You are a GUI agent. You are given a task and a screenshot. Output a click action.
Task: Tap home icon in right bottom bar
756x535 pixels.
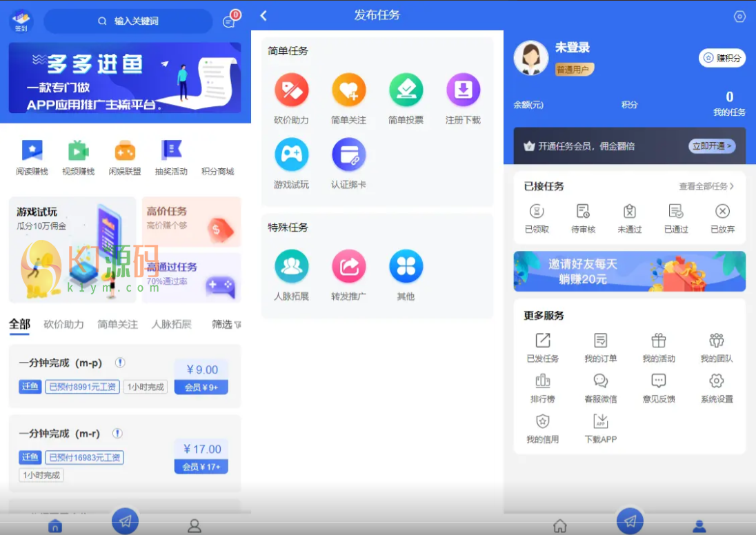point(560,525)
